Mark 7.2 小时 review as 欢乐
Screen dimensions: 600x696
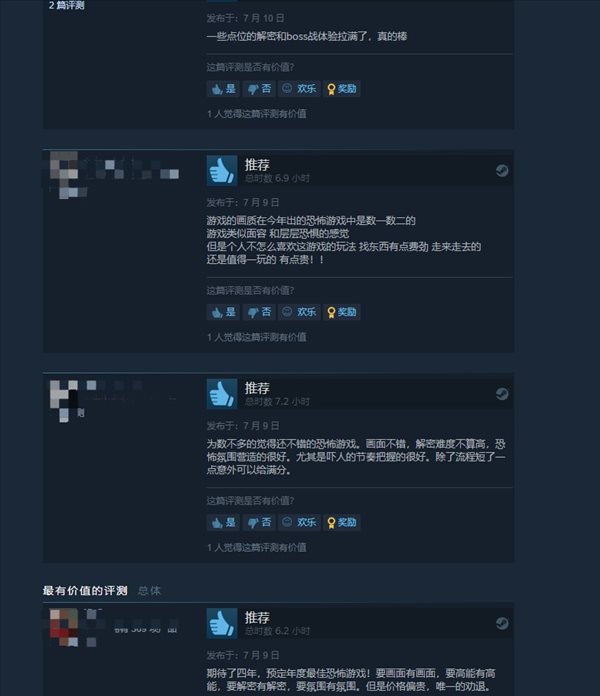click(299, 522)
